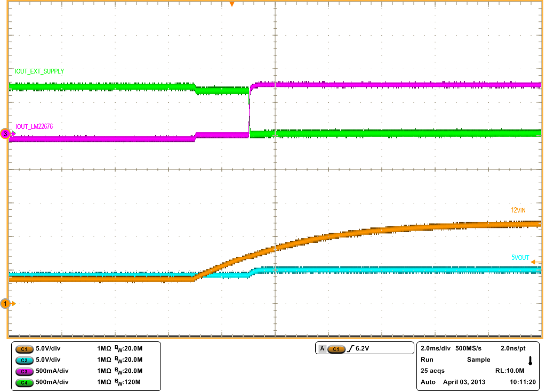Click the thermometer icon in acquisition panel
The width and height of the screenshot is (546, 392).
(531, 361)
